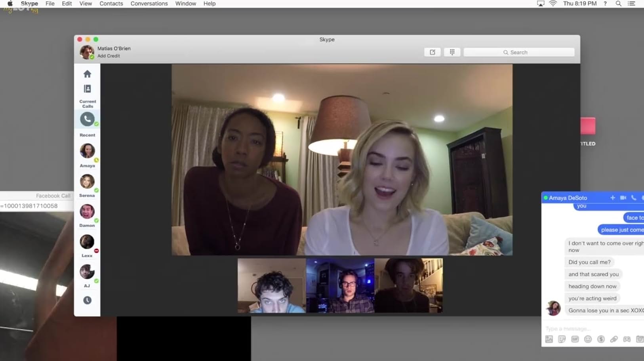Image resolution: width=644 pixels, height=361 pixels.
Task: Click the attachment paperclip icon in chat
Action: (x=614, y=339)
